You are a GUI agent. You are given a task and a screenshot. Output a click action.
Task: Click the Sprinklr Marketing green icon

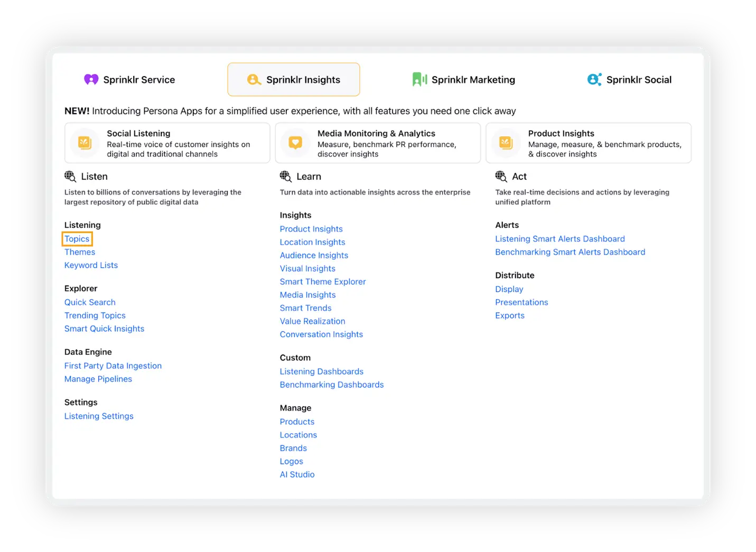point(420,79)
